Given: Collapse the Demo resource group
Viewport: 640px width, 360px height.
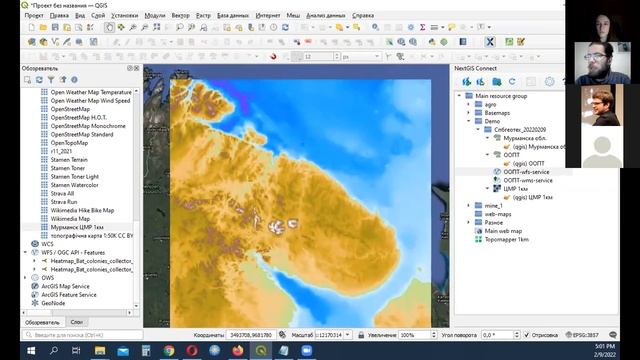Looking at the screenshot, I should (469, 121).
